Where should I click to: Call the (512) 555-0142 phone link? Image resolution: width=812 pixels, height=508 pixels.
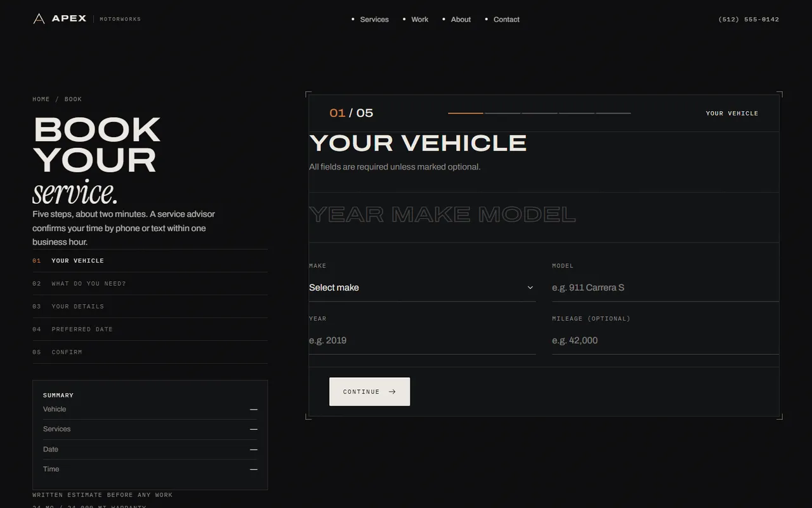pyautogui.click(x=749, y=19)
